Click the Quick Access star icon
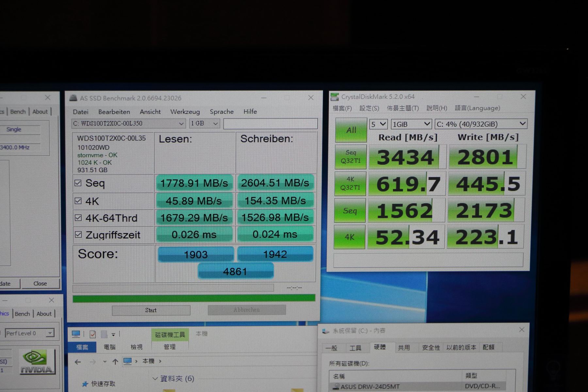This screenshot has height=392, width=588. pyautogui.click(x=85, y=384)
